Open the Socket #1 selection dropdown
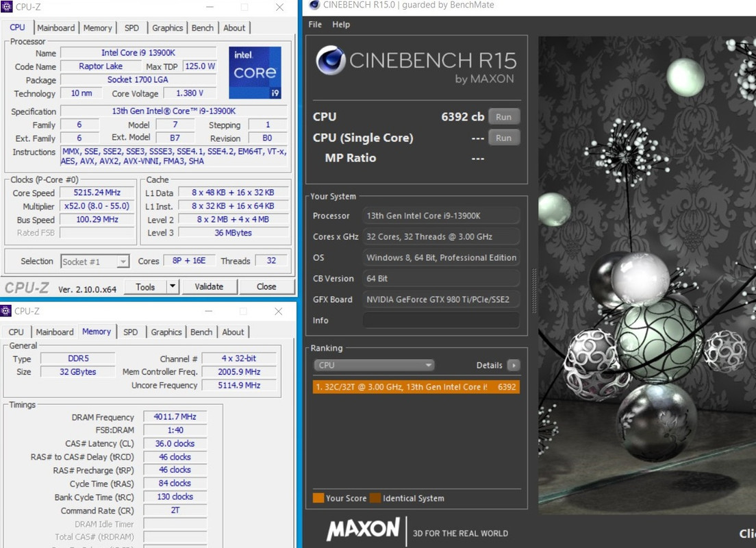The height and width of the screenshot is (548, 756). click(95, 262)
